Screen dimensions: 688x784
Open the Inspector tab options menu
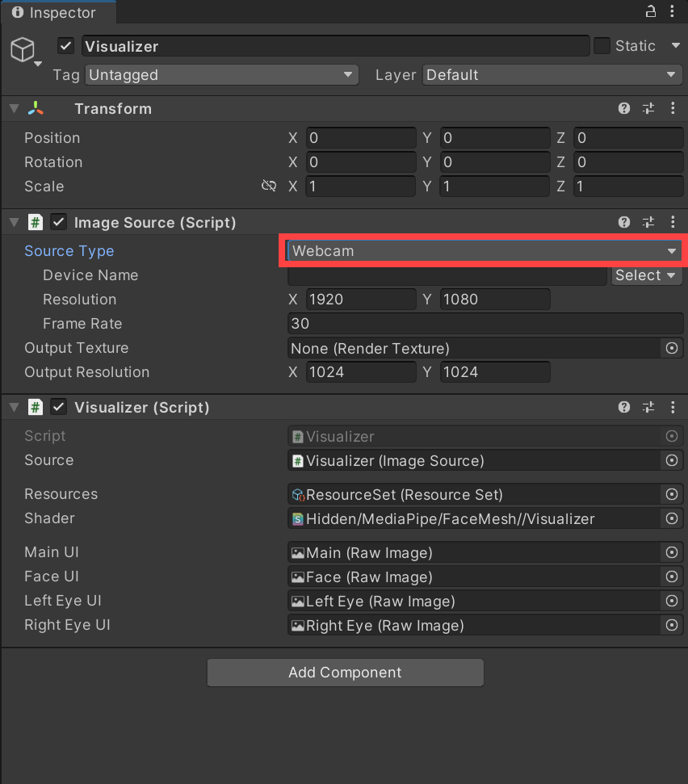(x=673, y=11)
